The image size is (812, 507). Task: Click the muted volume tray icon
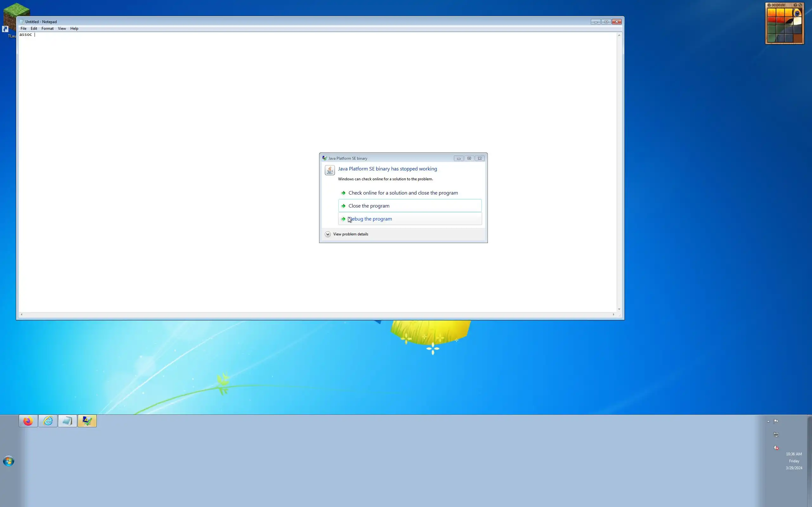[x=776, y=448]
